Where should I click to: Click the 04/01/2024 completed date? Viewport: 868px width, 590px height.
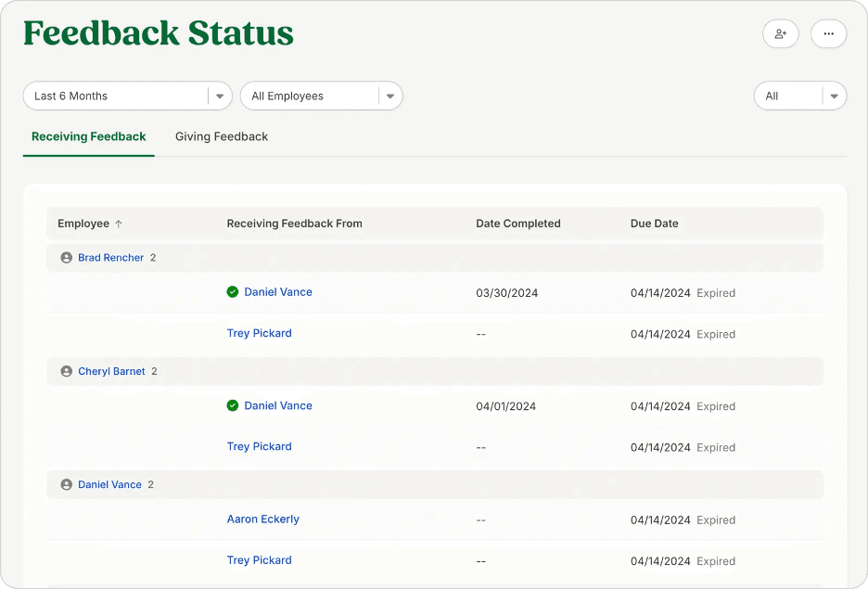tap(506, 406)
